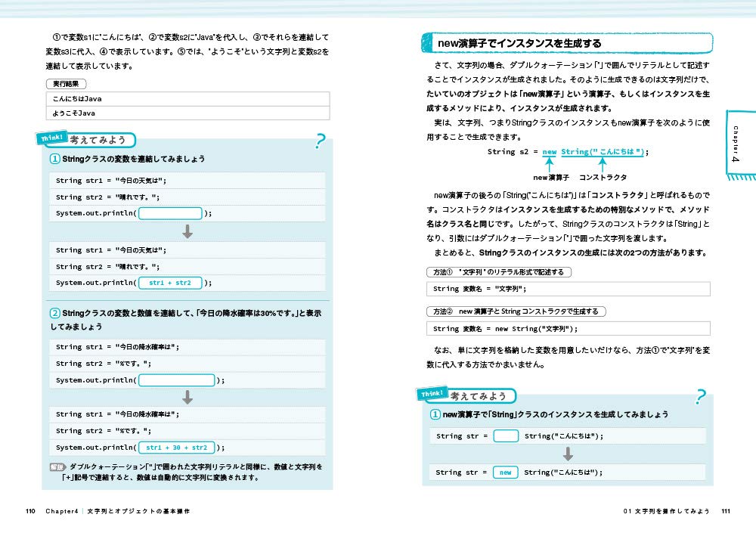This screenshot has width=756, height=536.
Task: Select the circled ① before Stringクラスの変数を連結してみましょう
Action: (55, 159)
